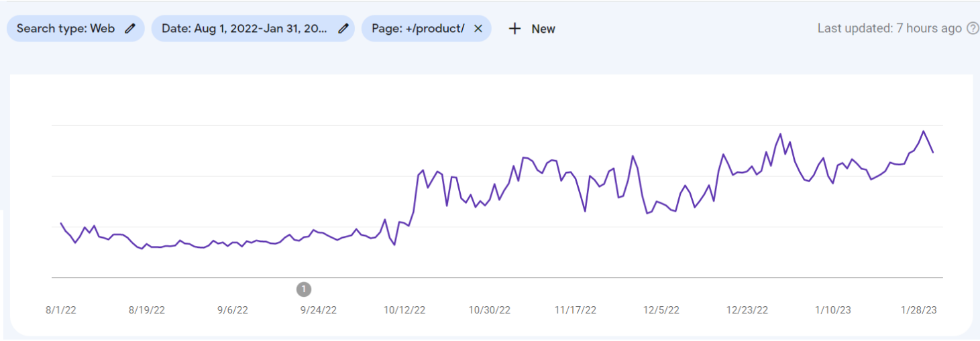Click the 8/19/22 axis date label
The width and height of the screenshot is (980, 341).
pyautogui.click(x=147, y=310)
